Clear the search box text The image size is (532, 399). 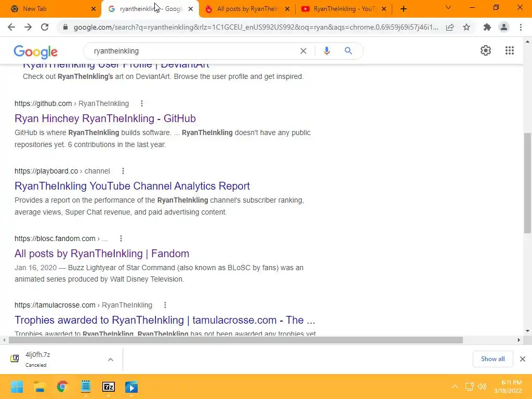tap(303, 51)
